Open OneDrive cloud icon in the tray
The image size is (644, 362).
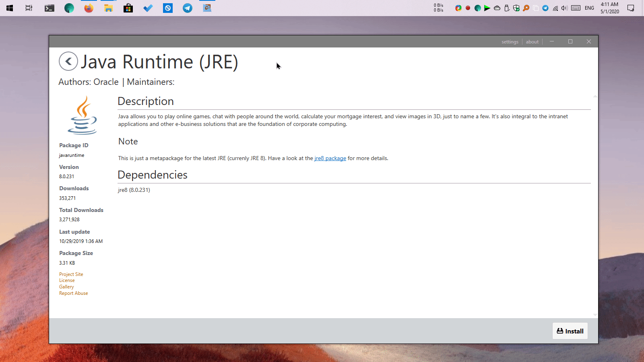pyautogui.click(x=497, y=8)
